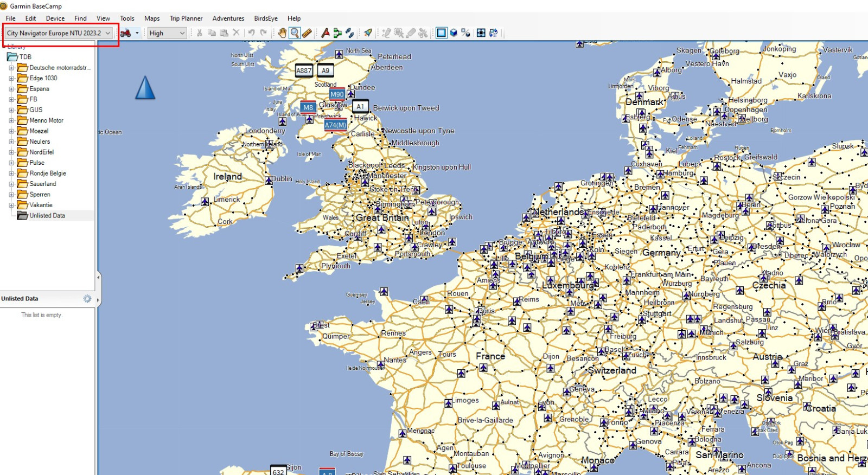Open the Help menu
Viewport: 868px width, 475px height.
coord(293,18)
